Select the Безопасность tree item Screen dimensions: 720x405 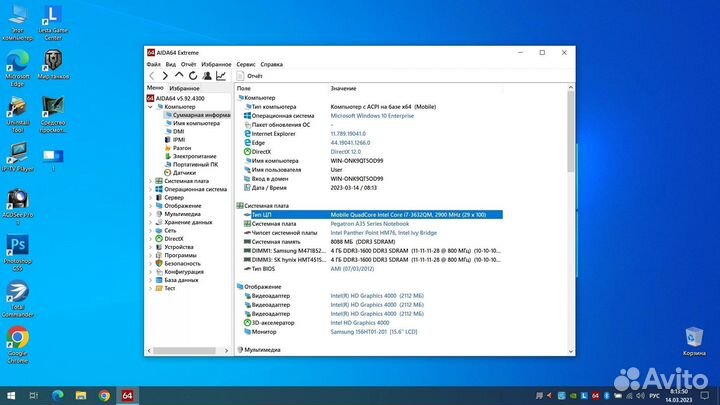tap(178, 264)
